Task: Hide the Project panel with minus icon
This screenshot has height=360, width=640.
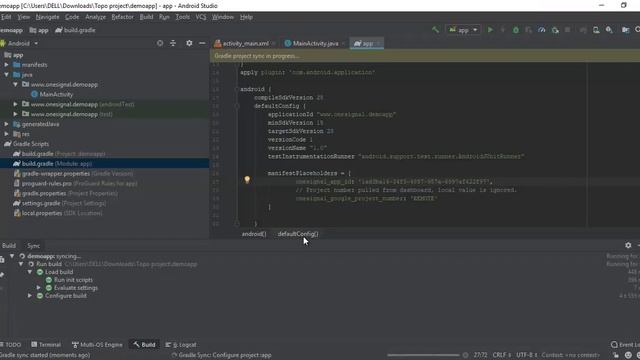Action: (x=202, y=43)
